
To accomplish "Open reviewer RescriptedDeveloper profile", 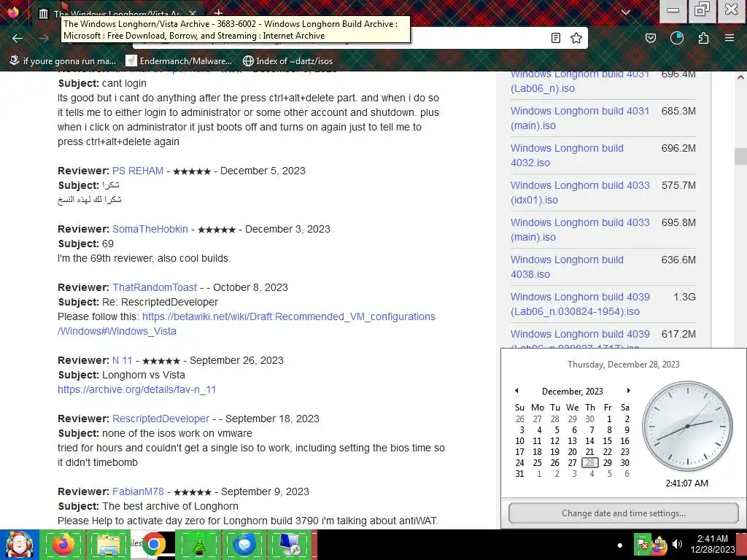I will click(x=161, y=419).
